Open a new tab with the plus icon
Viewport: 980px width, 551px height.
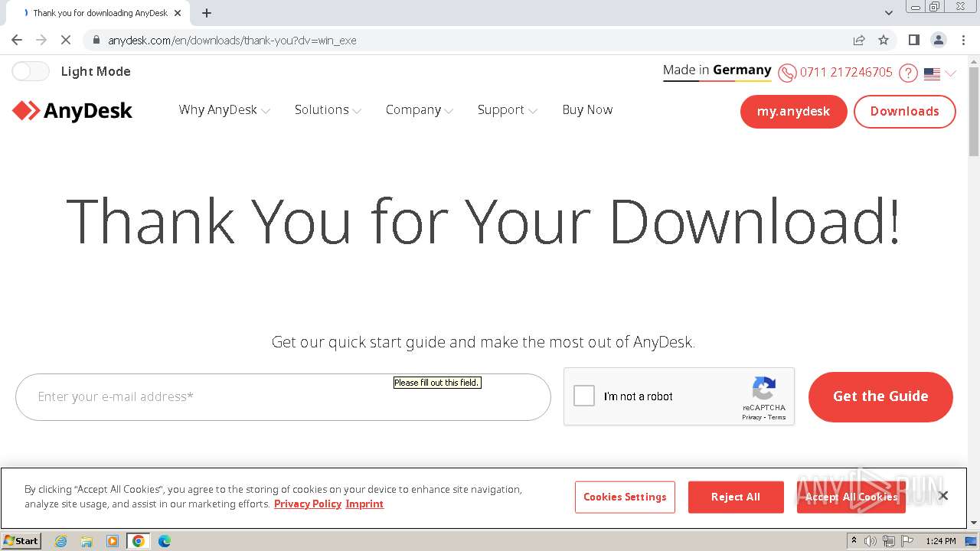[207, 13]
